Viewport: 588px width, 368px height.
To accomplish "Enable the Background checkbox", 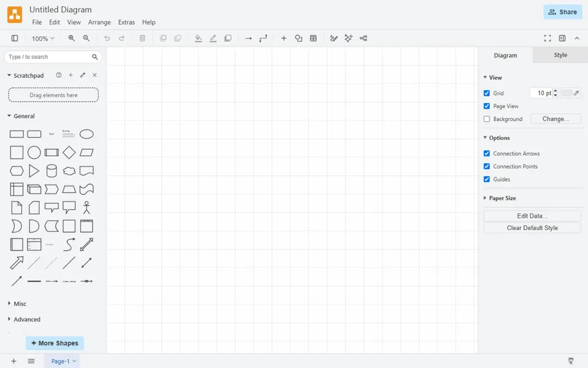I will pos(487,119).
